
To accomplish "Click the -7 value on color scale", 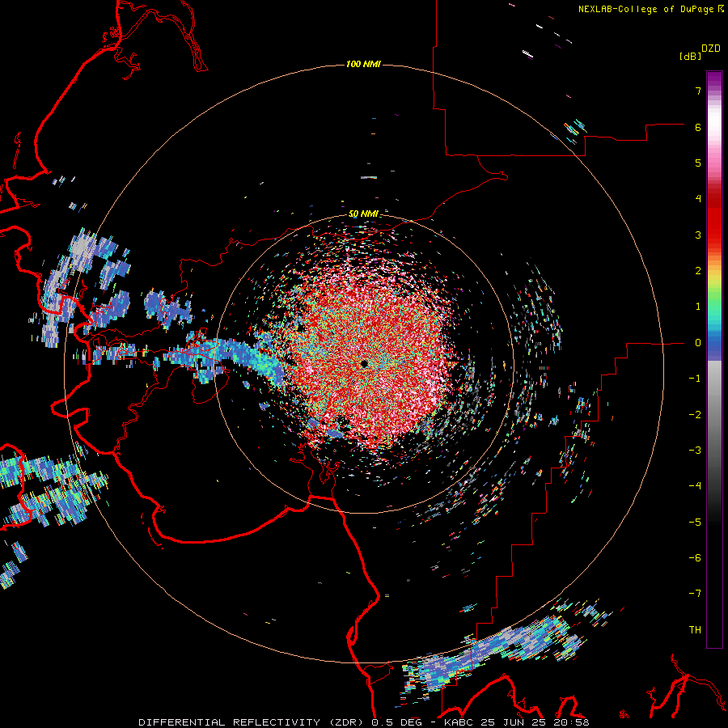I will (x=695, y=594).
